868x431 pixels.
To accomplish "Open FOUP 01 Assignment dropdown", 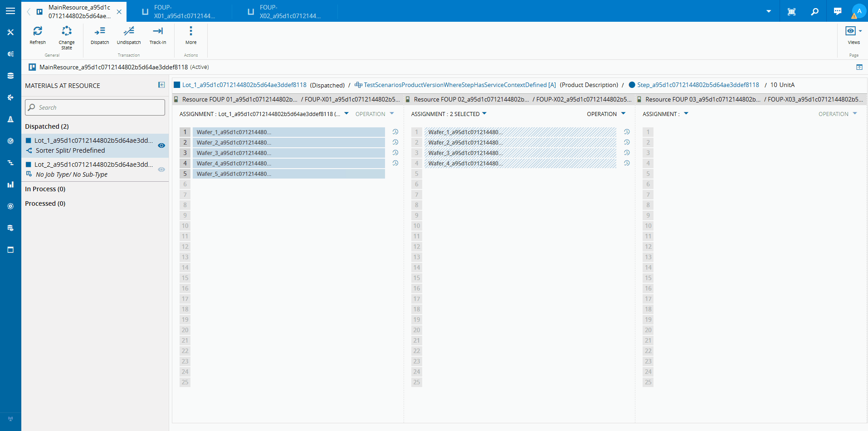I will (346, 114).
